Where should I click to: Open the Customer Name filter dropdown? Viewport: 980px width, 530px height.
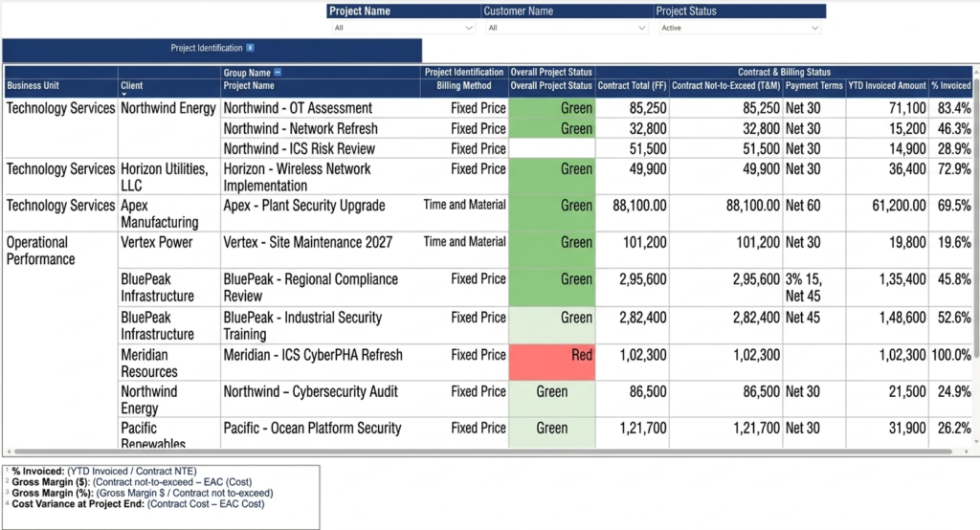click(x=567, y=28)
